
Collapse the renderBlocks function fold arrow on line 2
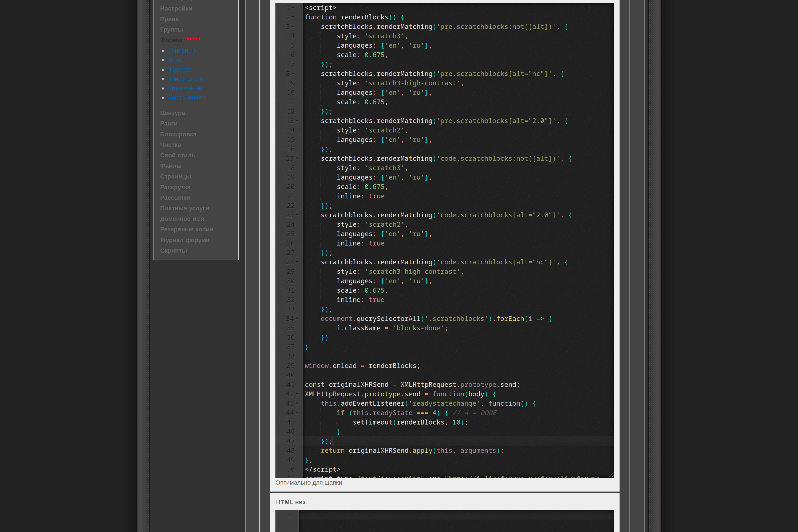pyautogui.click(x=293, y=17)
